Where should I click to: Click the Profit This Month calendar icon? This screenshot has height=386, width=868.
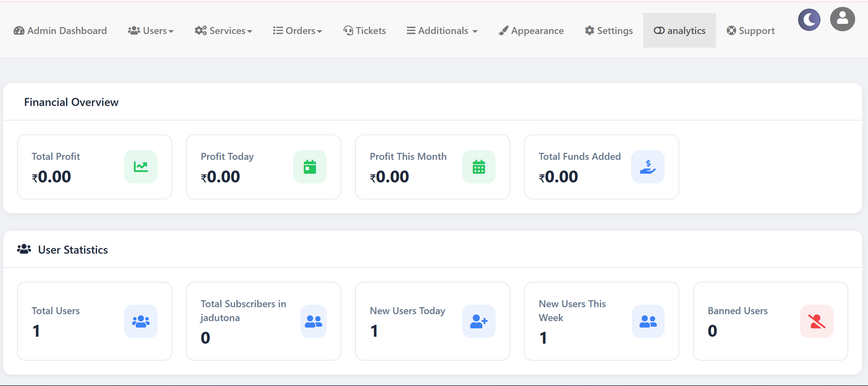pos(479,167)
